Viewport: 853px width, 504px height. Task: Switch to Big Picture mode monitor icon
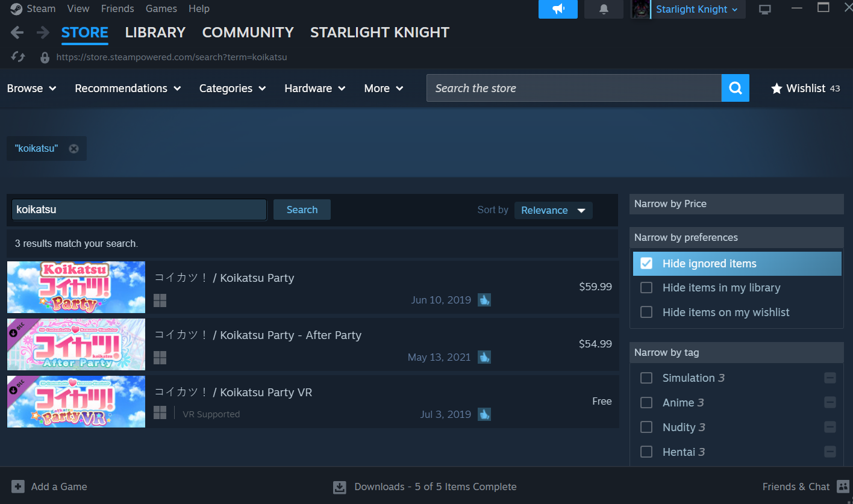[x=765, y=9]
